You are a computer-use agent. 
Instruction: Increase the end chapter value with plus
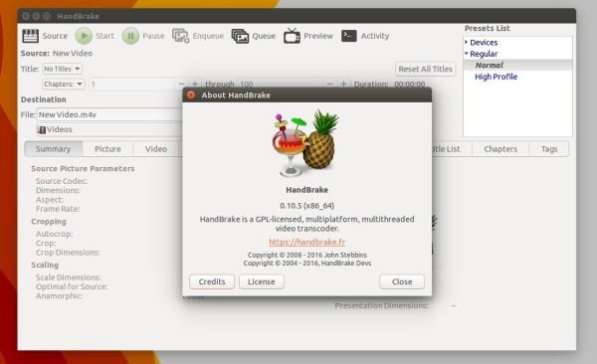pyautogui.click(x=343, y=84)
